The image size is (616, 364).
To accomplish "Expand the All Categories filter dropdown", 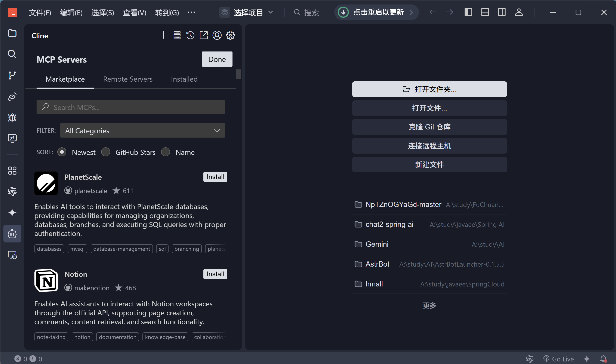I will tap(142, 131).
